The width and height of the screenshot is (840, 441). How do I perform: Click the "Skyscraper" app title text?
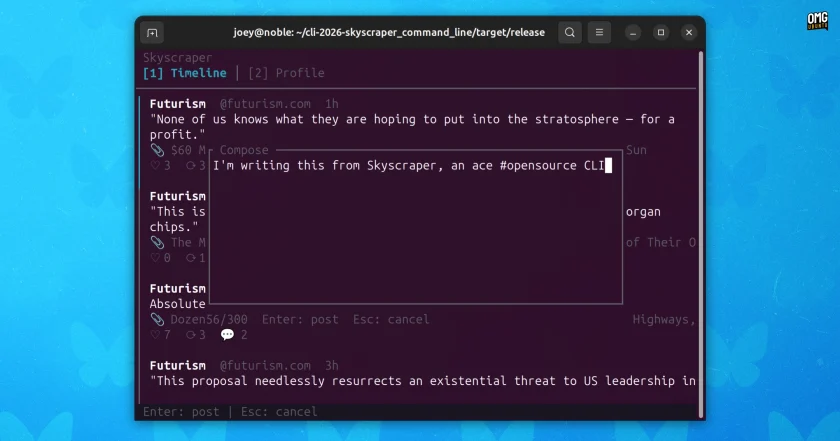(x=177, y=57)
